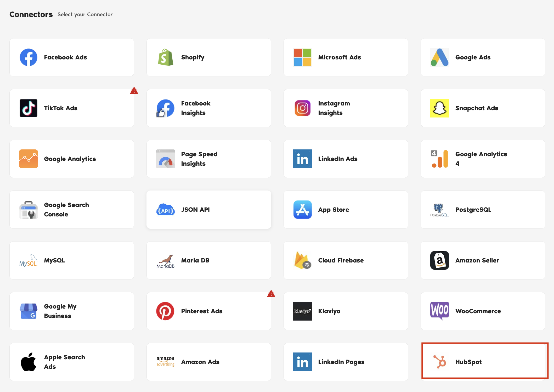554x392 pixels.
Task: Click the Klaviyo black logo icon
Action: pyautogui.click(x=303, y=311)
